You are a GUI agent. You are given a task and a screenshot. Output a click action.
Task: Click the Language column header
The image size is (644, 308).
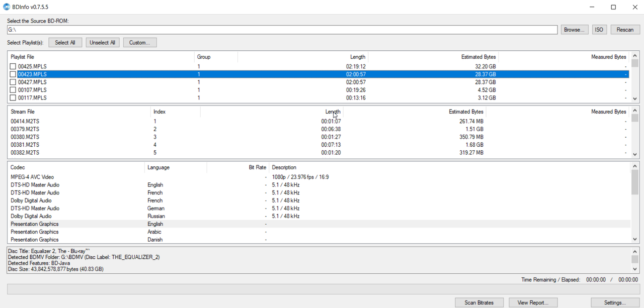[x=176, y=167]
